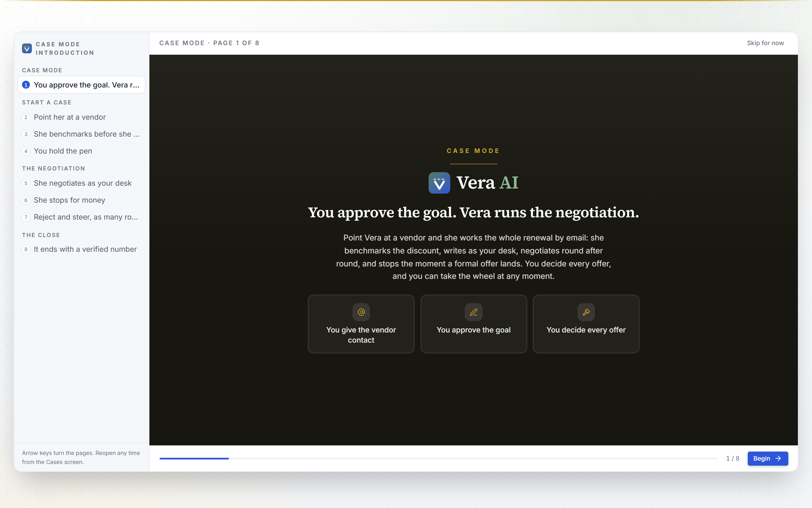Image resolution: width=812 pixels, height=508 pixels.
Task: Click the 'THE NEGOTIATION' section heading
Action: coord(53,168)
